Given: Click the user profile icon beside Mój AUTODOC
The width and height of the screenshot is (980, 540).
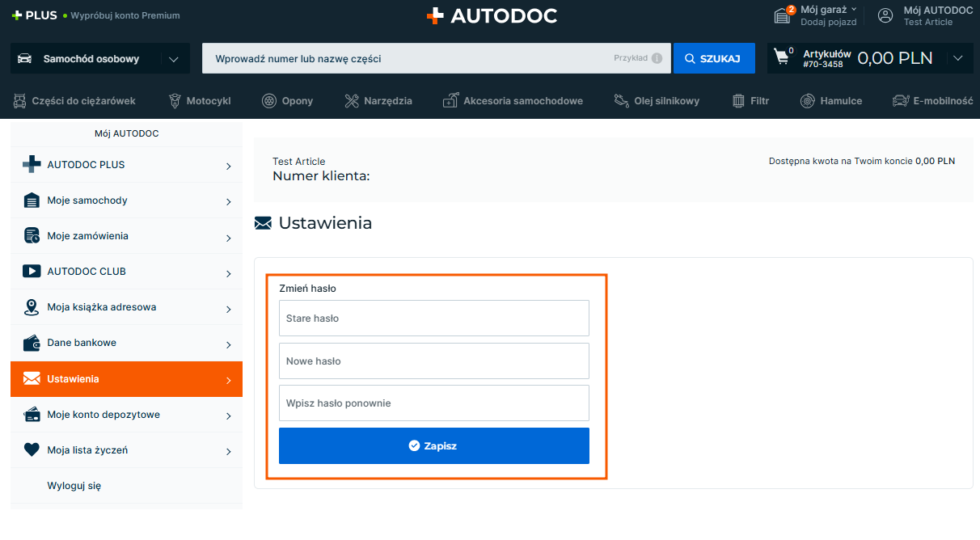Looking at the screenshot, I should [x=886, y=15].
